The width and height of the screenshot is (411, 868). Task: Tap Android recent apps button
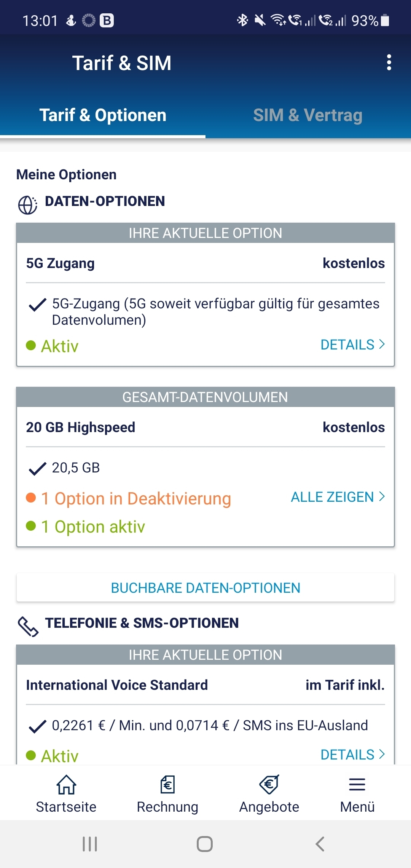pos(90,844)
